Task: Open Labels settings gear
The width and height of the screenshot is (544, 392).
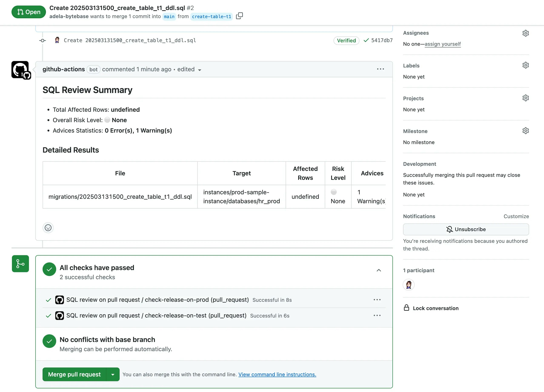Action: (x=525, y=65)
